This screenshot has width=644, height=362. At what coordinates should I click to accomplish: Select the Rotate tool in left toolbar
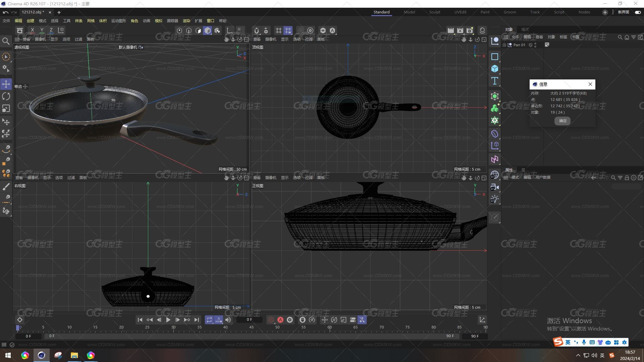point(6,97)
